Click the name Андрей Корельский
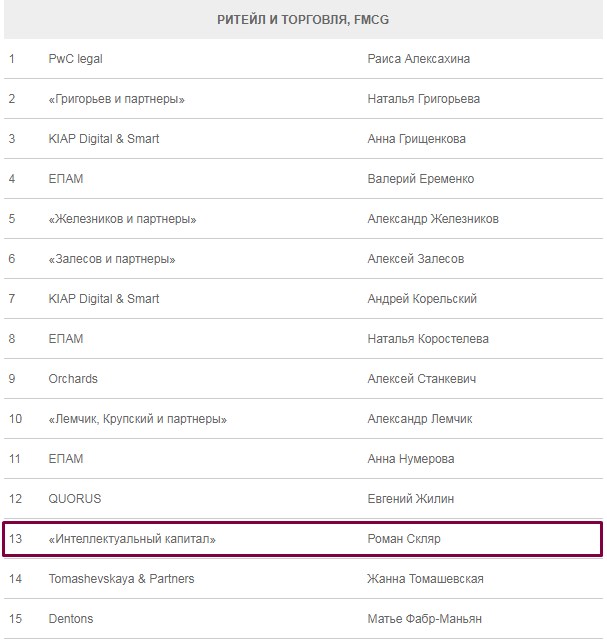The height and width of the screenshot is (642, 607). pos(422,299)
